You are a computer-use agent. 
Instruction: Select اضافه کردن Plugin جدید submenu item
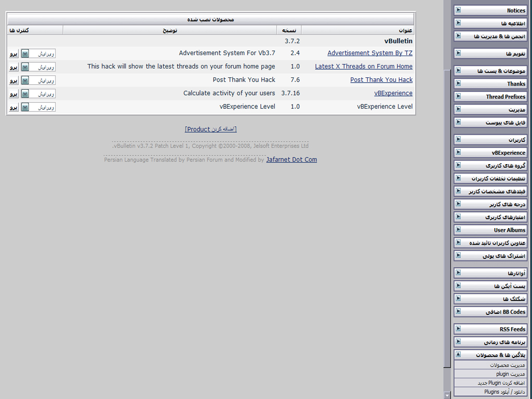pos(490,383)
